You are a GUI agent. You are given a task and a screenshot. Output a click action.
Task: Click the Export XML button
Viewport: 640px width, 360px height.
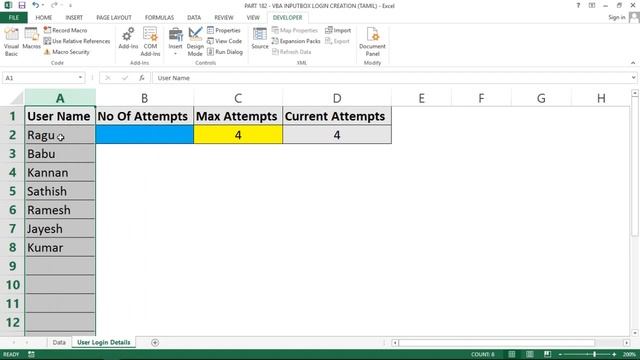[x=338, y=41]
